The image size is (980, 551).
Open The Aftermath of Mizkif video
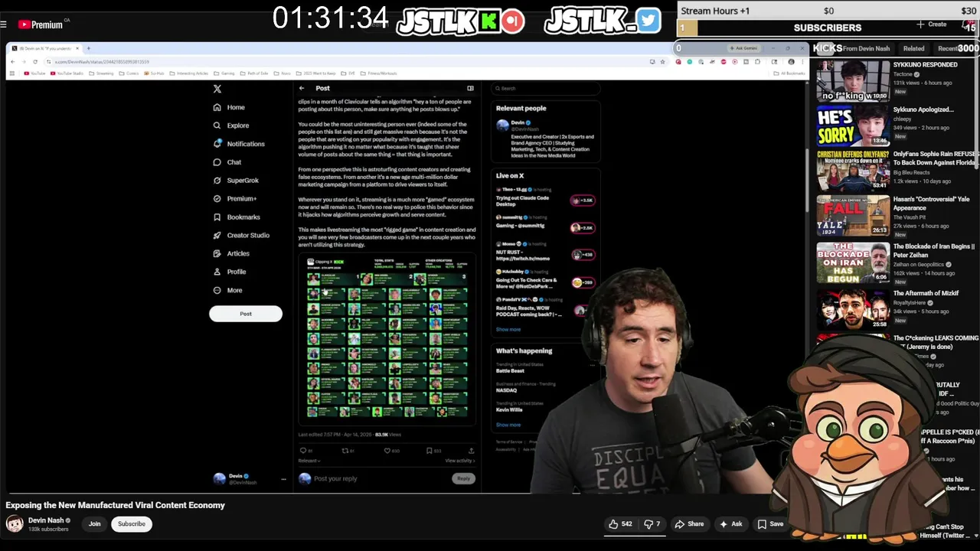tap(926, 293)
